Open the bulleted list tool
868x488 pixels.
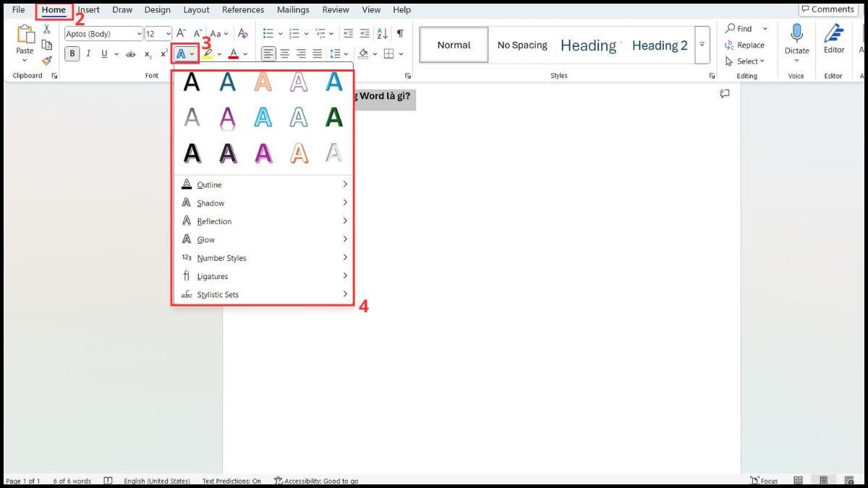point(268,33)
